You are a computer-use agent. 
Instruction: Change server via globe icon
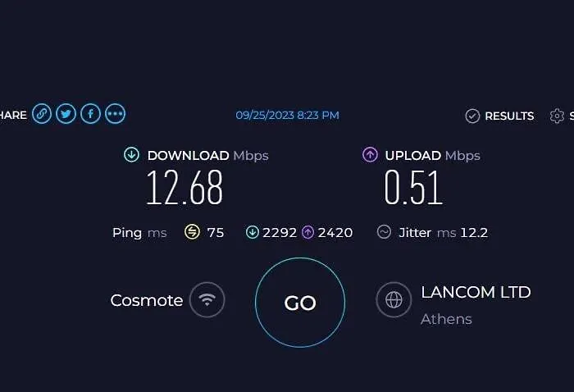click(394, 300)
